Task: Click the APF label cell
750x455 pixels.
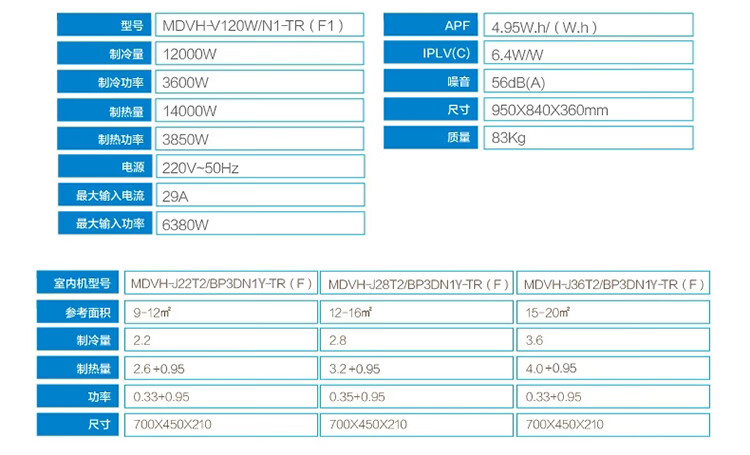Action: click(x=430, y=25)
